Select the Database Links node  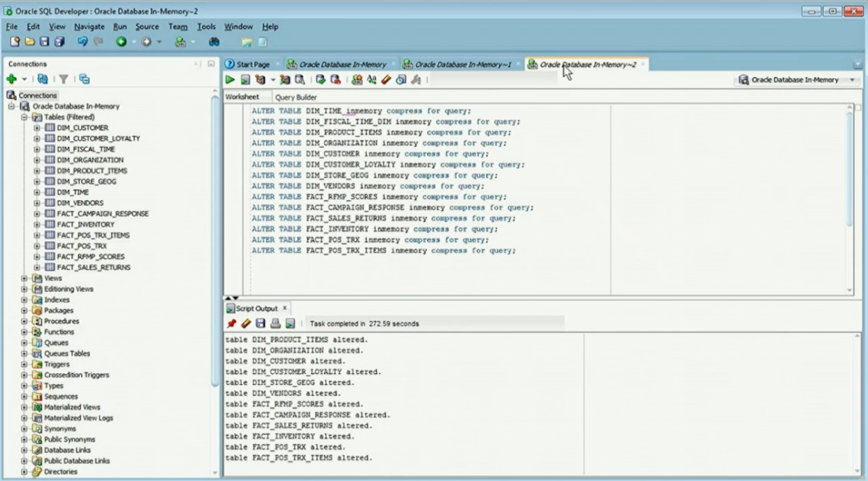(67, 450)
